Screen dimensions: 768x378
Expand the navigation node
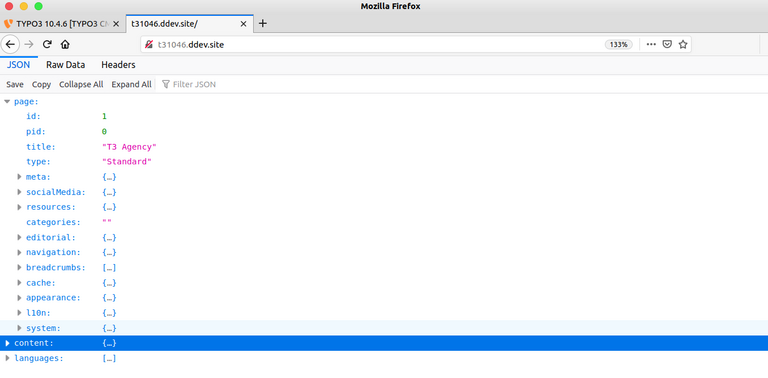[19, 253]
